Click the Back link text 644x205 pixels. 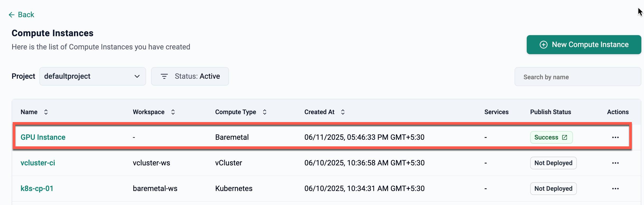[26, 15]
